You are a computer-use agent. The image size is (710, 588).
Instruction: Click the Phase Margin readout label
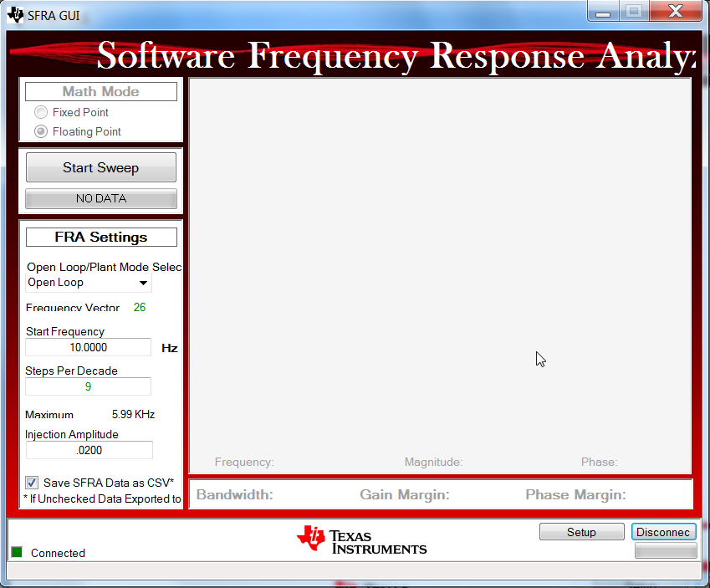575,494
